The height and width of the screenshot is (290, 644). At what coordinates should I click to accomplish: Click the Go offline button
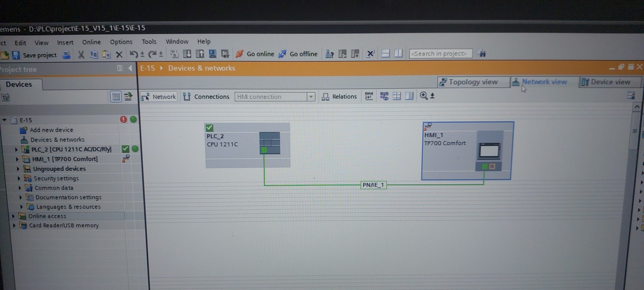point(298,54)
